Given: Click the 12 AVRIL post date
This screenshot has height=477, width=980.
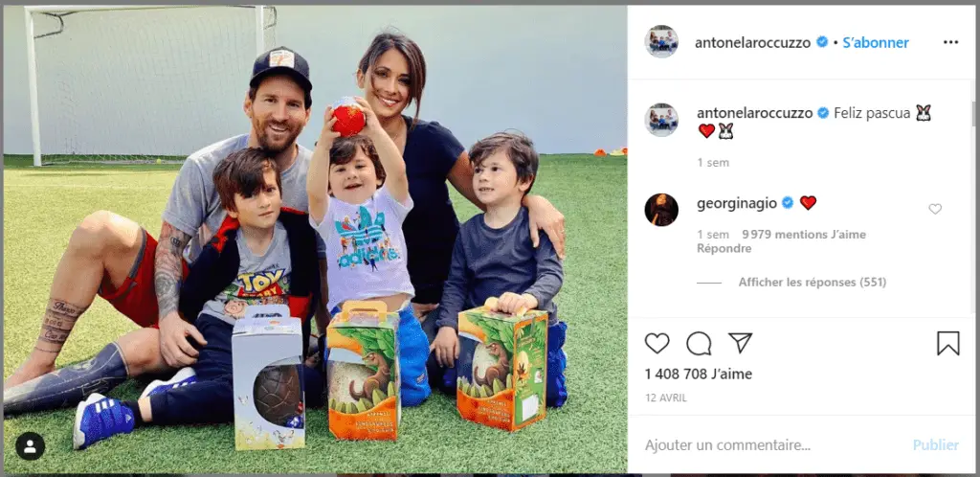Looking at the screenshot, I should point(666,398).
